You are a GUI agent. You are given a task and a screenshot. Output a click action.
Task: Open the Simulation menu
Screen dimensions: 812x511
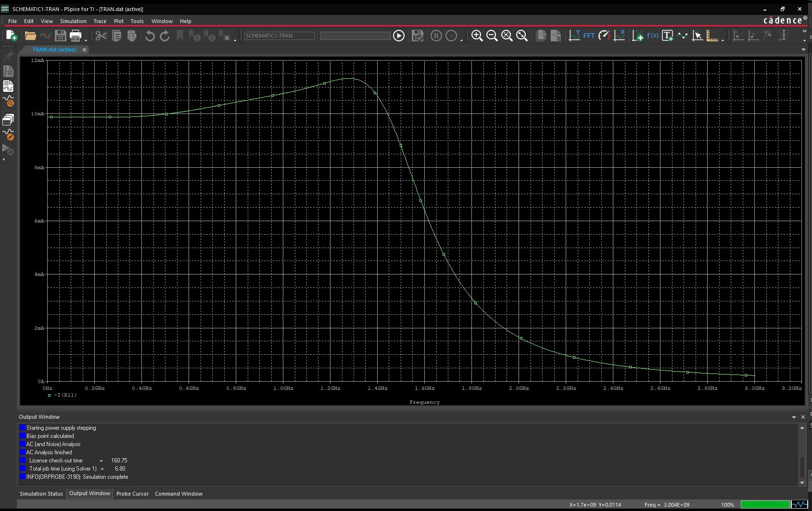(x=73, y=21)
